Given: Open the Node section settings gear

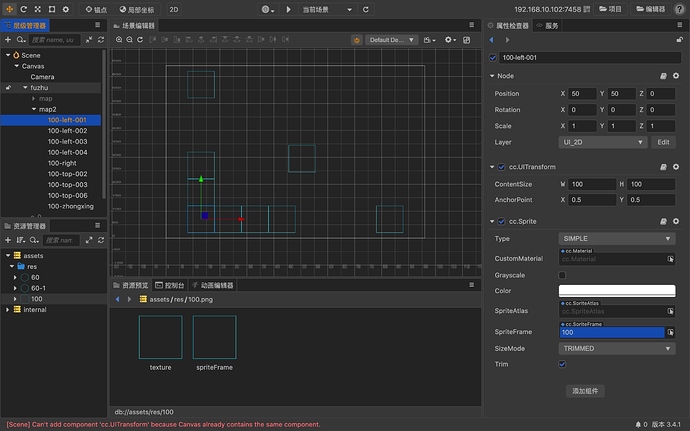Looking at the screenshot, I should coord(677,76).
